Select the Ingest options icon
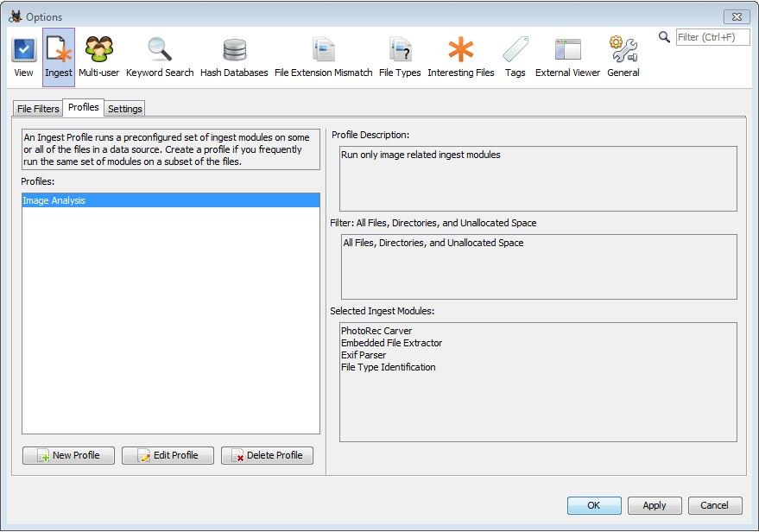This screenshot has height=532, width=759. point(59,57)
